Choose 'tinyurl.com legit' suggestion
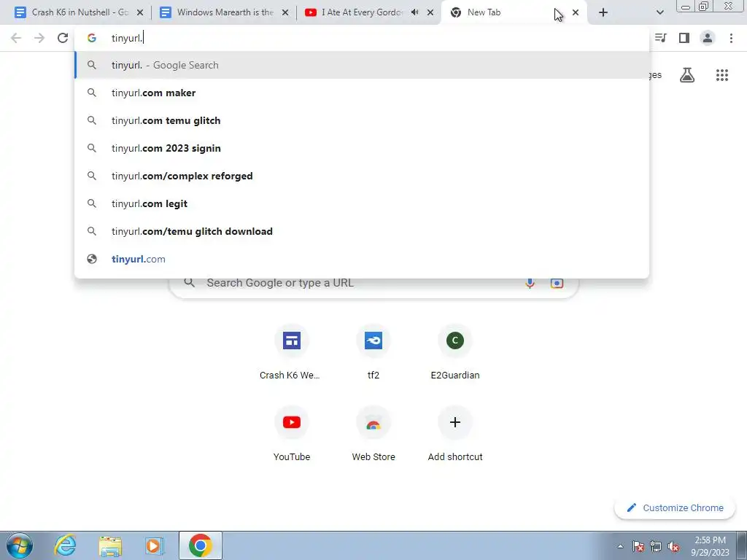The image size is (747, 560). pyautogui.click(x=362, y=203)
